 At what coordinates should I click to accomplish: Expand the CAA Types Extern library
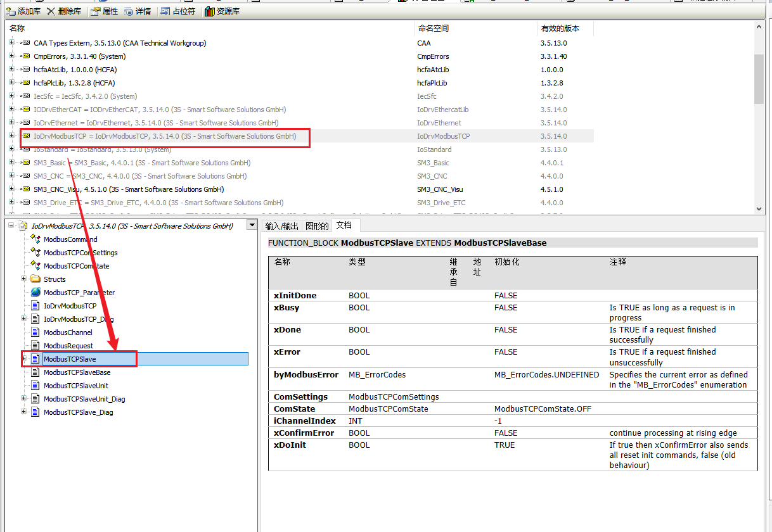point(11,43)
